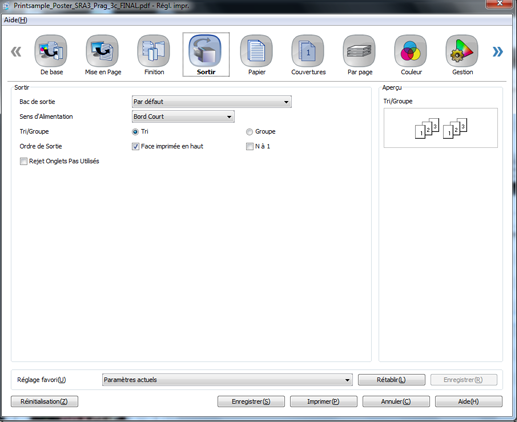Viewport: 517px width, 422px height.
Task: Select the Tri radio button
Action: [135, 132]
